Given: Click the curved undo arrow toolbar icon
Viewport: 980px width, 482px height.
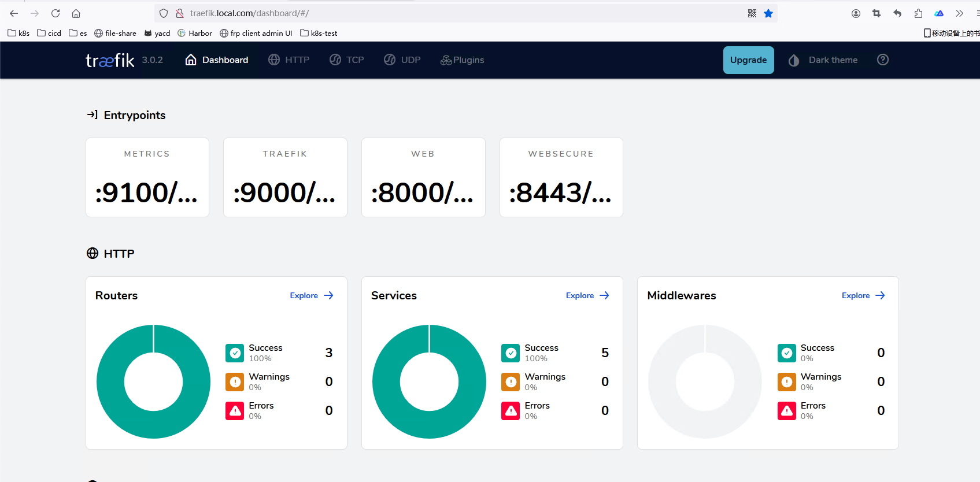Looking at the screenshot, I should point(897,13).
